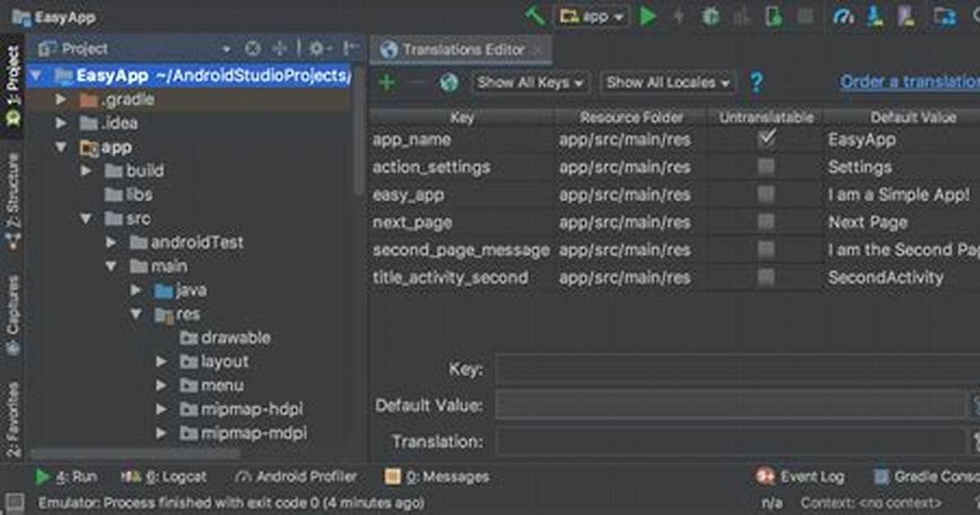This screenshot has width=980, height=515.
Task: Expand the .gradle folder
Action: click(x=61, y=99)
